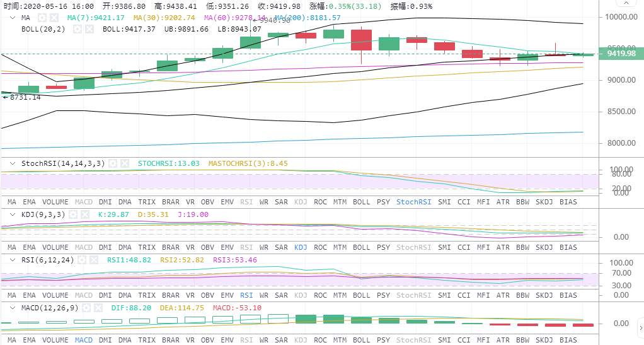
Task: Collapse the KDJ panel using its chevron
Action: point(13,214)
